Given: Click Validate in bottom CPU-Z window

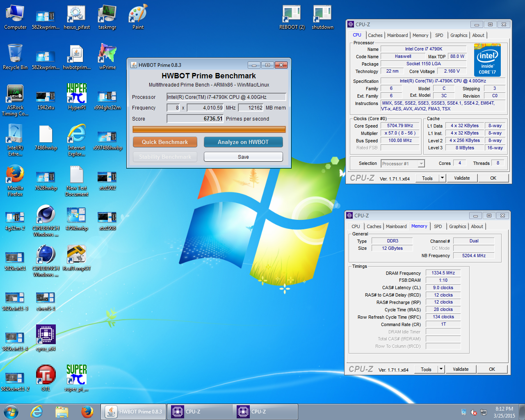Looking at the screenshot, I should click(461, 369).
